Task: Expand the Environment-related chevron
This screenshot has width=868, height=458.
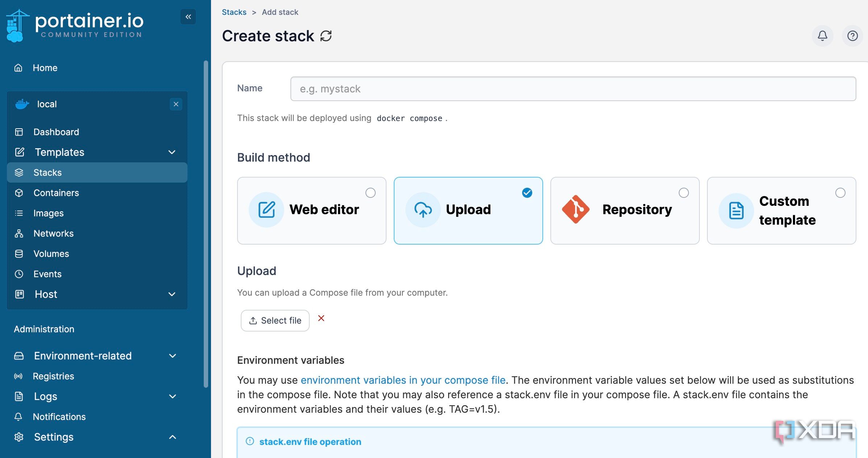Action: [173, 356]
